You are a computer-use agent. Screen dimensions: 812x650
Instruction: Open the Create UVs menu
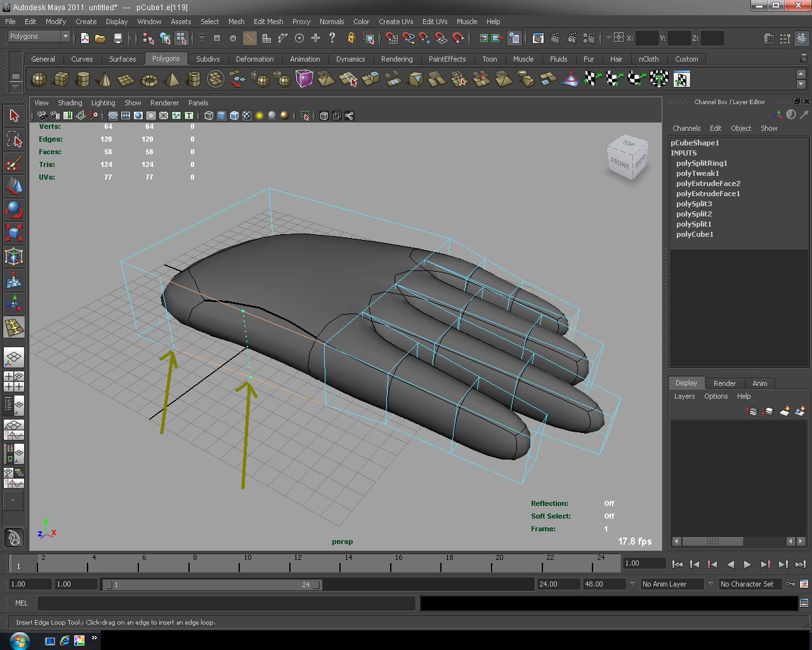(x=396, y=22)
